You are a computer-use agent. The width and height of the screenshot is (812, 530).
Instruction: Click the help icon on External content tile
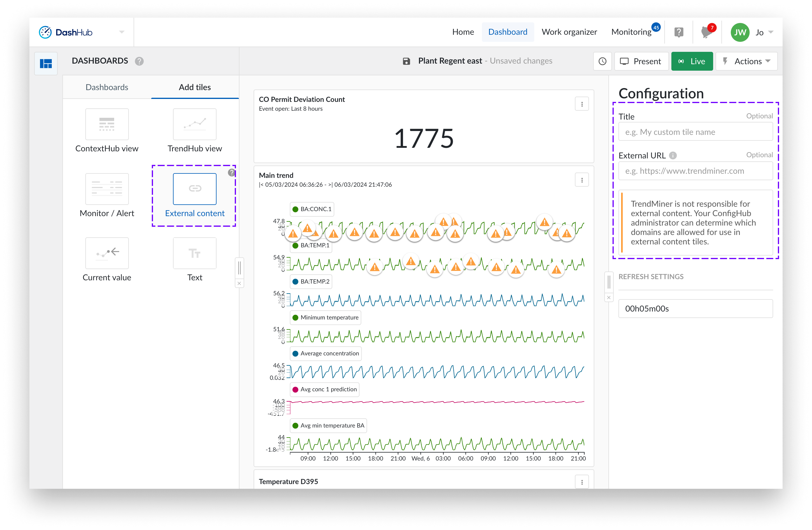[x=231, y=173]
